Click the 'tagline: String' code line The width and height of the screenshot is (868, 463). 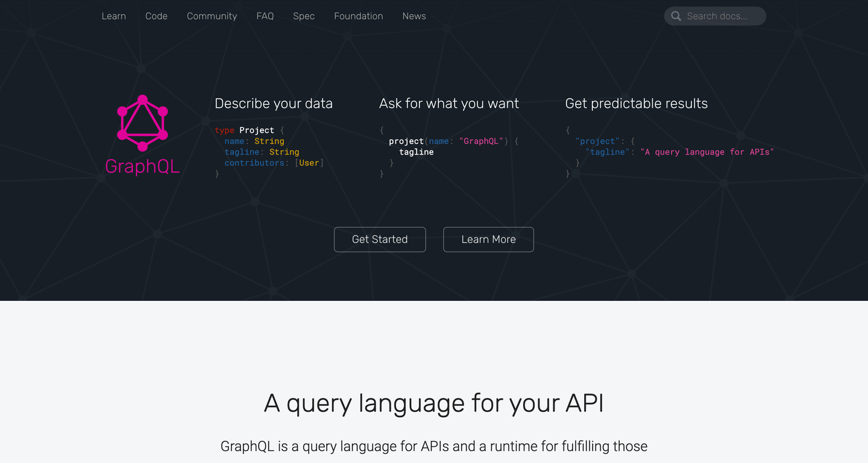[262, 152]
